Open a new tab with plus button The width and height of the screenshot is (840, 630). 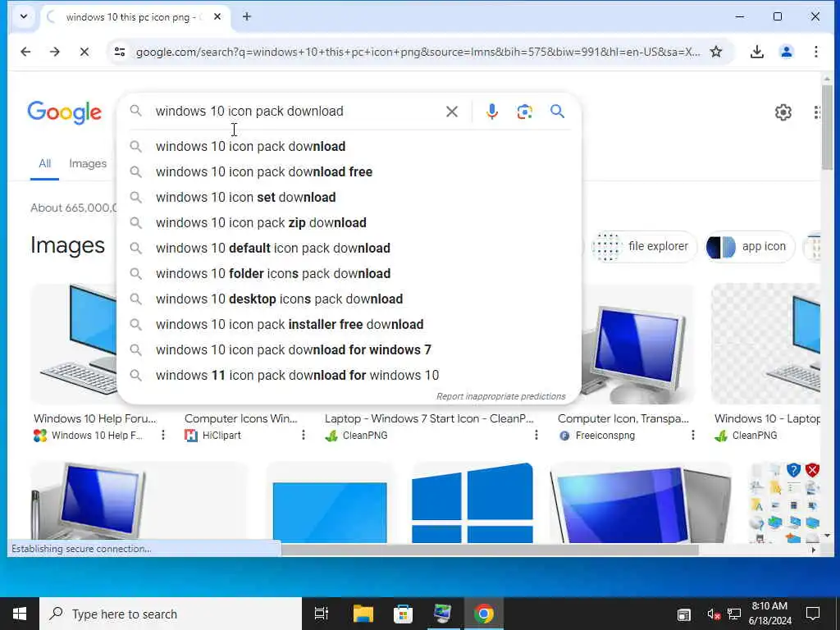click(x=246, y=16)
